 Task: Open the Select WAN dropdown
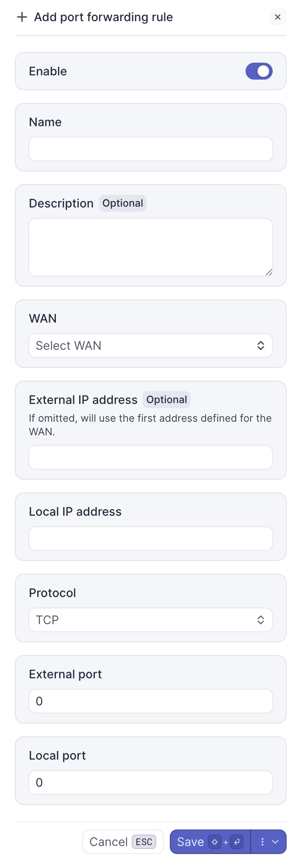(144, 346)
